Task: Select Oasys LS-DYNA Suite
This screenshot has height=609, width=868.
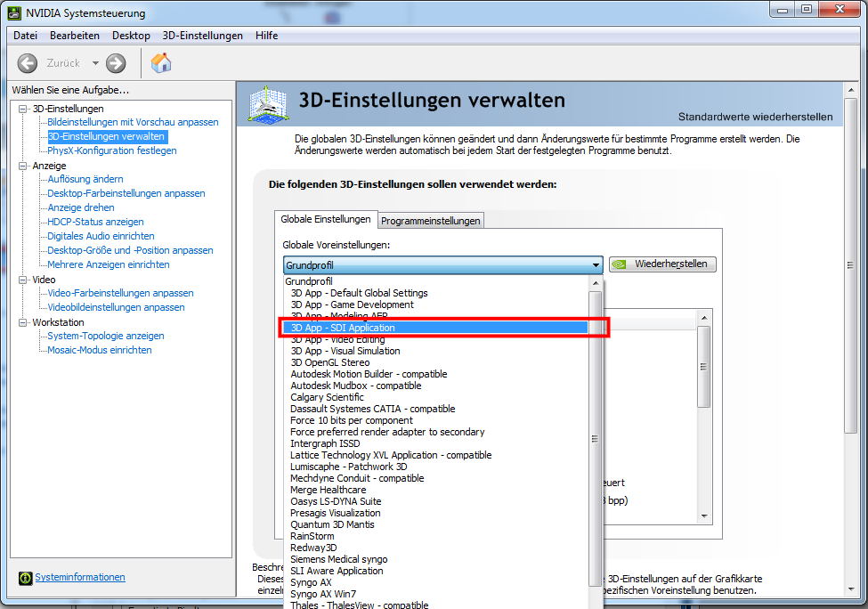Action: [435, 501]
